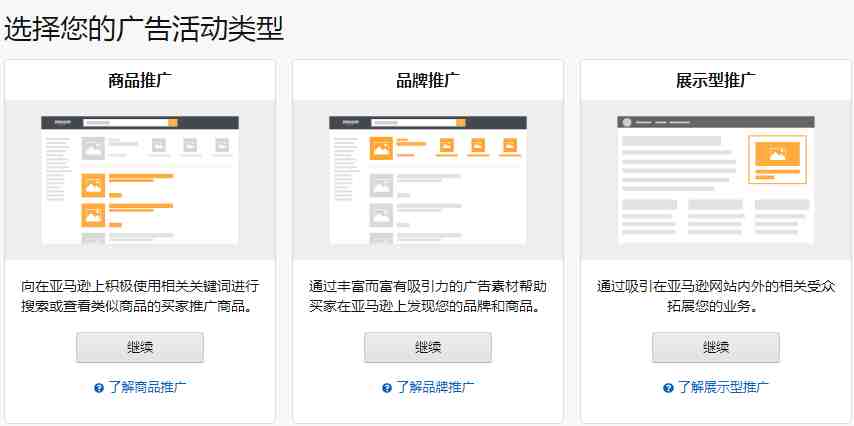Click description starting 通过丰富而富有吸引力

tap(428, 296)
